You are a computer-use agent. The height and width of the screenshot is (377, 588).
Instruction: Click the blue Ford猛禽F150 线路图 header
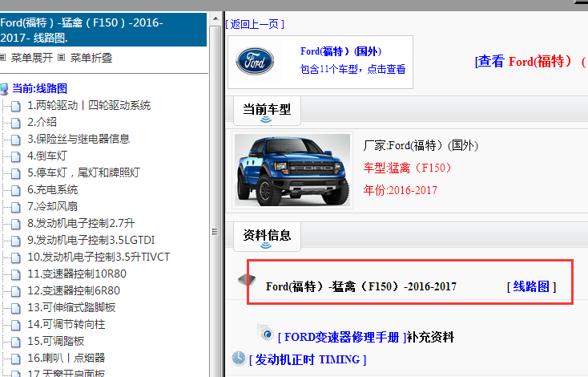pos(103,30)
